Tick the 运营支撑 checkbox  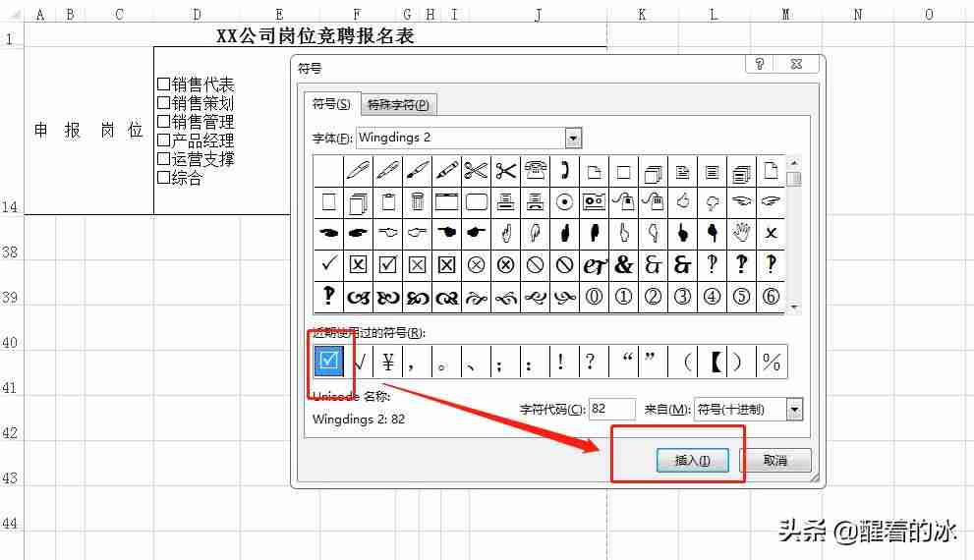(x=164, y=159)
